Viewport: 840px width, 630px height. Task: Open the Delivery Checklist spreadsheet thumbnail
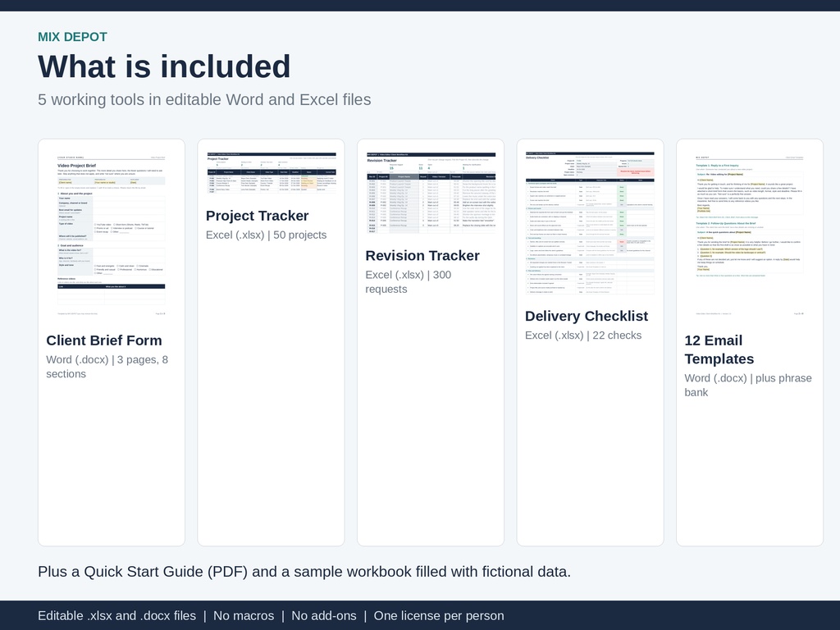point(591,223)
